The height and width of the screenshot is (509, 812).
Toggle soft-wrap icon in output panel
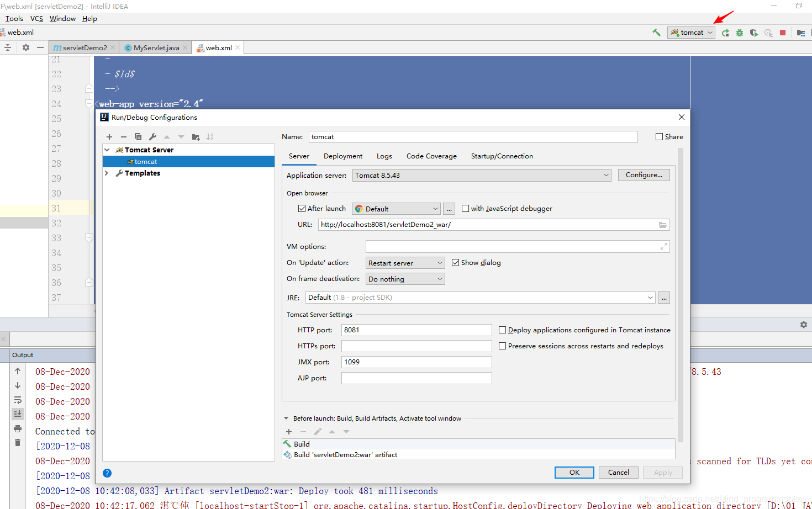pos(18,400)
